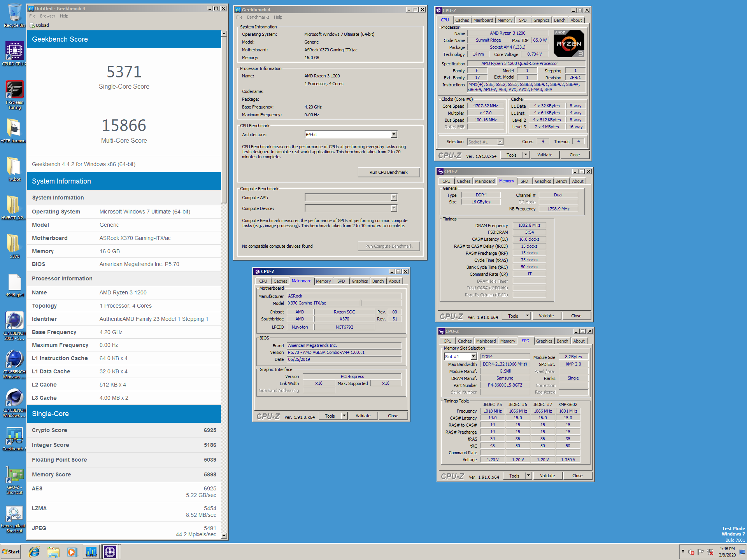747x560 pixels.
Task: Open the Socket #1 selection dropdown
Action: (500, 142)
